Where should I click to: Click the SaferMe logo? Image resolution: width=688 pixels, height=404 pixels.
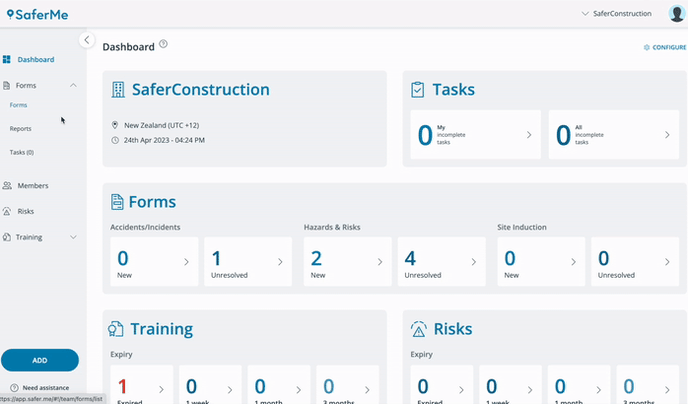[x=37, y=14]
